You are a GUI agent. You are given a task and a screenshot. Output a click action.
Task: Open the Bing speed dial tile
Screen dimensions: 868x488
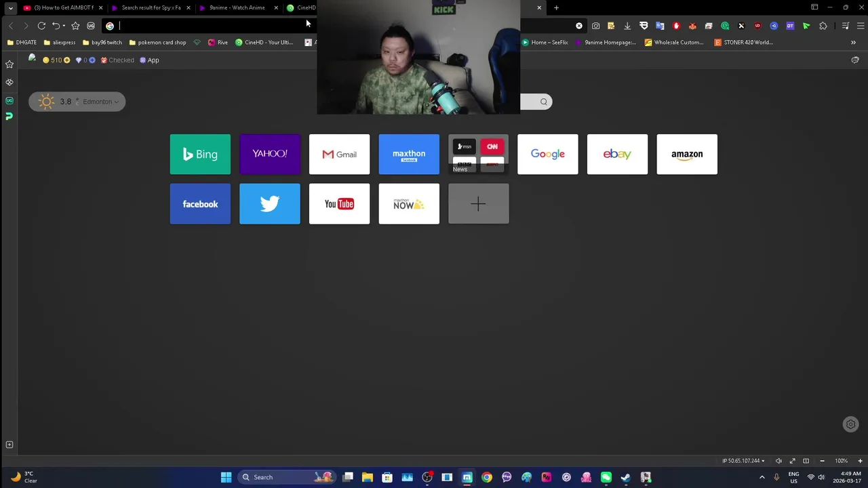tap(200, 155)
